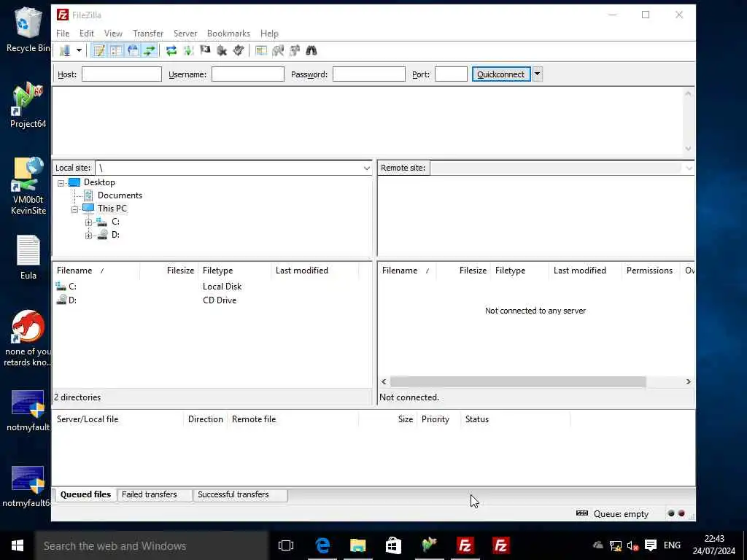747x560 pixels.
Task: Open Recycle Bin desktop icon
Action: click(28, 29)
